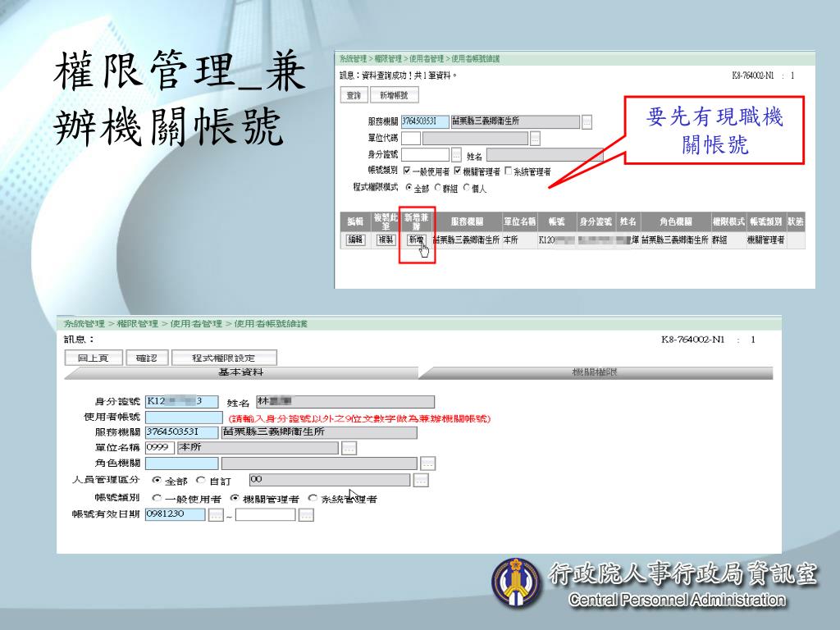
Task: Click the 身分證號 field in lower form
Action: [x=181, y=401]
